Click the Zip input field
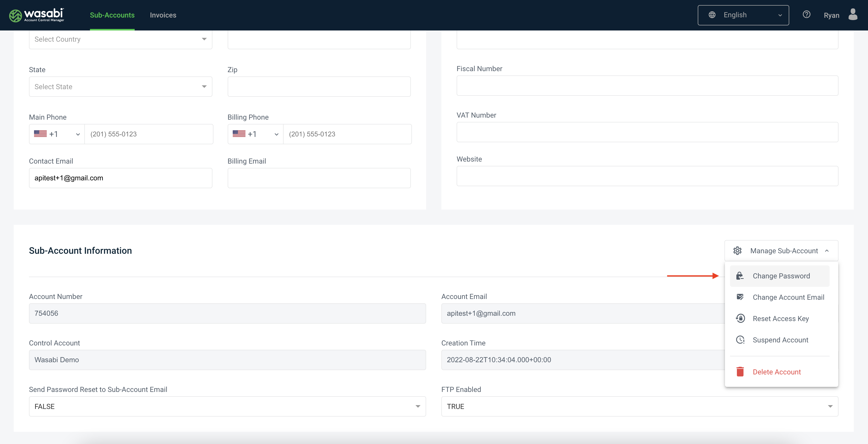The image size is (868, 444). pyautogui.click(x=319, y=87)
